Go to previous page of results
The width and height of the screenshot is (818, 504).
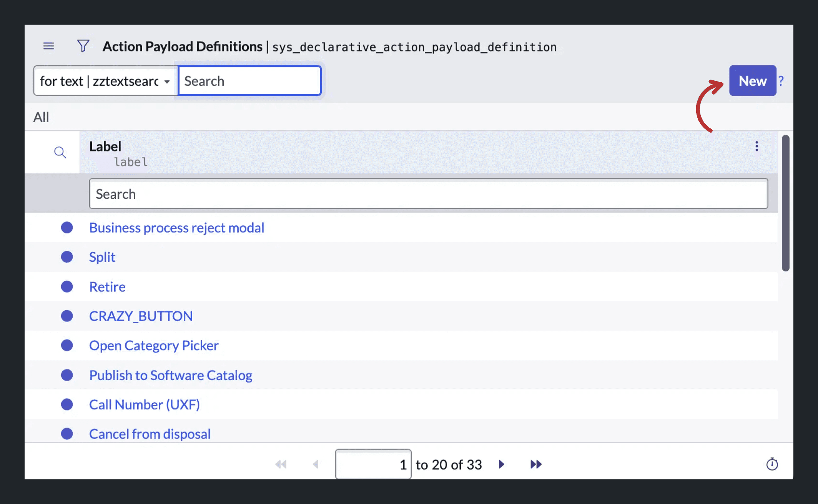pyautogui.click(x=316, y=464)
